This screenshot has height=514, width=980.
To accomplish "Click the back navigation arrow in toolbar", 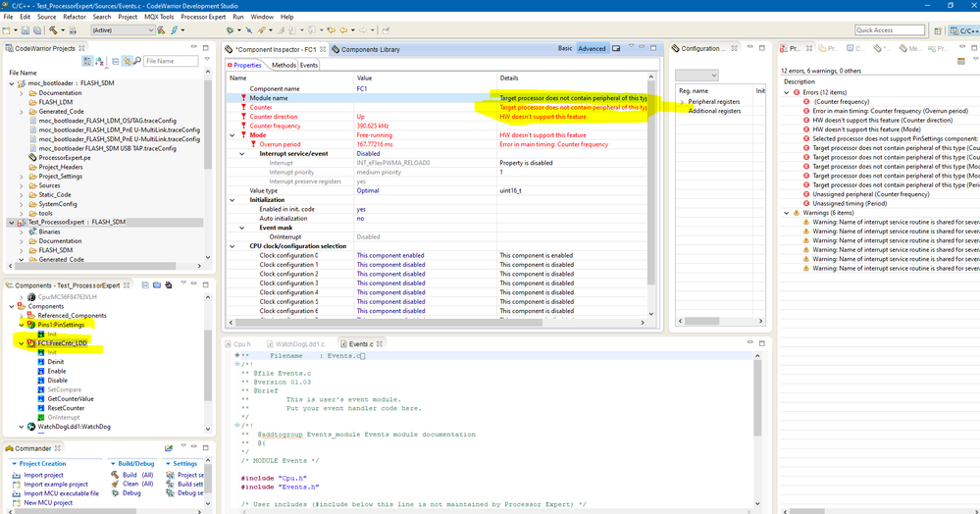I will tap(343, 30).
